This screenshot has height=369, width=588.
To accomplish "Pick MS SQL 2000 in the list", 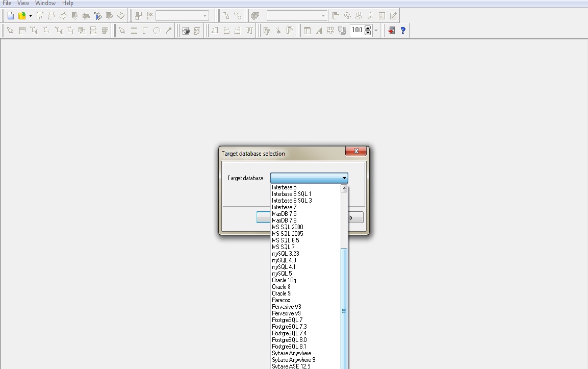I will click(x=305, y=227).
